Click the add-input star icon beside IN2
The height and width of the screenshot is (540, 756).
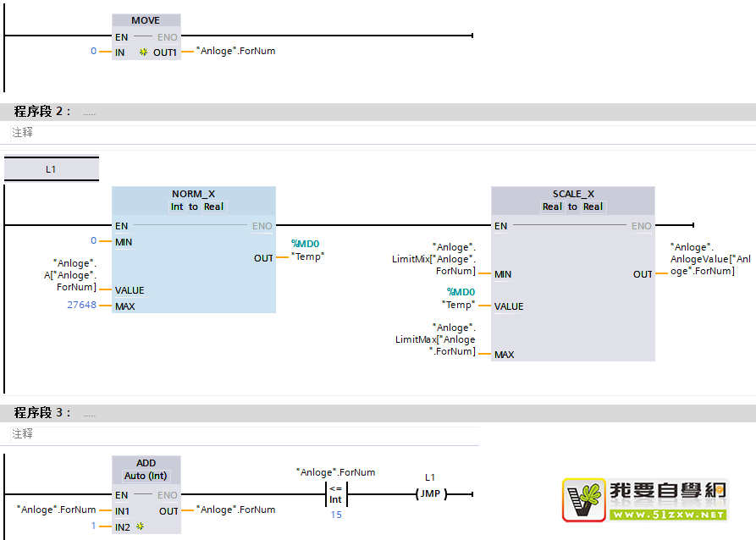140,526
